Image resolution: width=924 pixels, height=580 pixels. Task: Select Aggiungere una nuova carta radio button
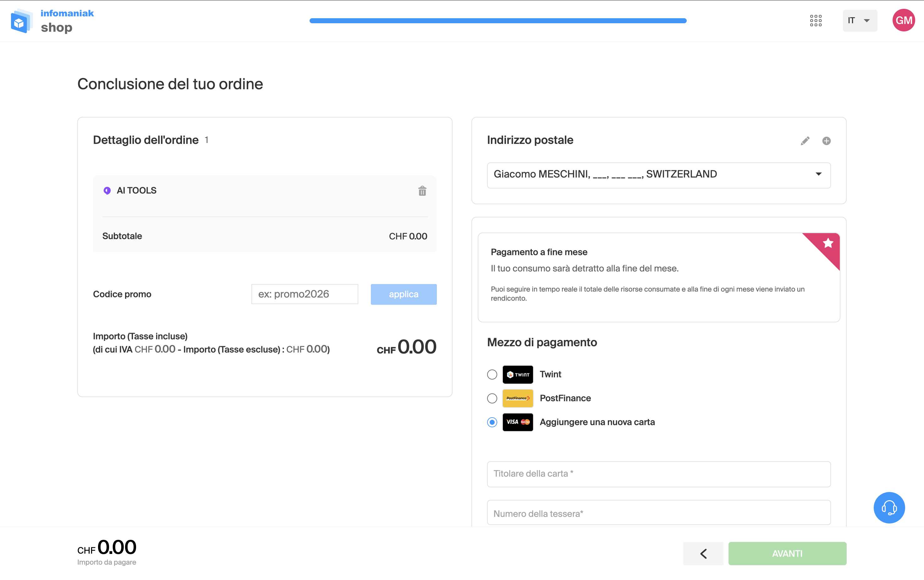pos(492,422)
